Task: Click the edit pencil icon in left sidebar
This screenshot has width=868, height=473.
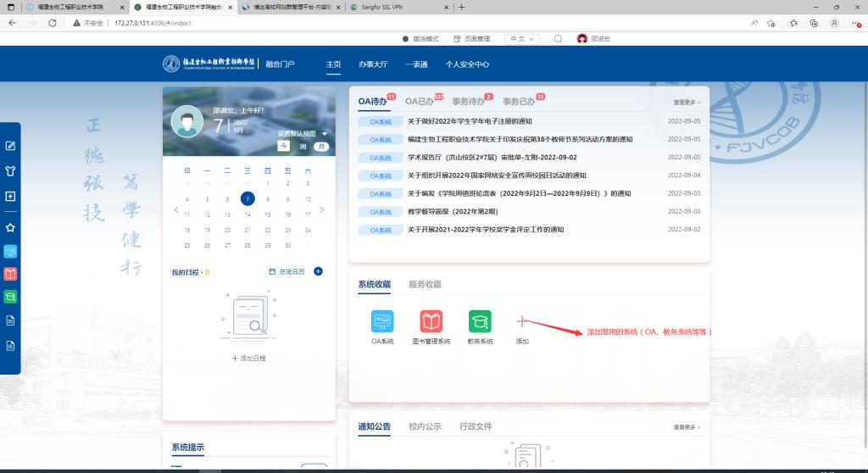Action: (11, 146)
